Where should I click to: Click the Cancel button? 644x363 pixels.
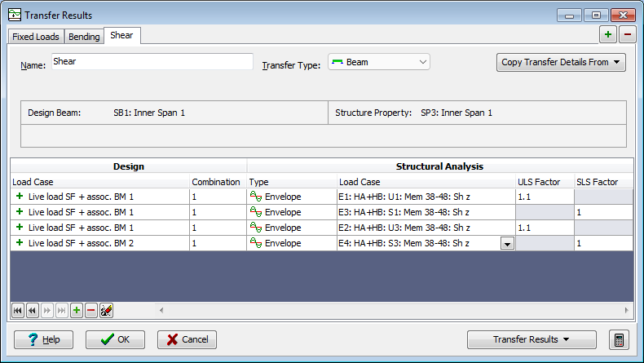187,339
